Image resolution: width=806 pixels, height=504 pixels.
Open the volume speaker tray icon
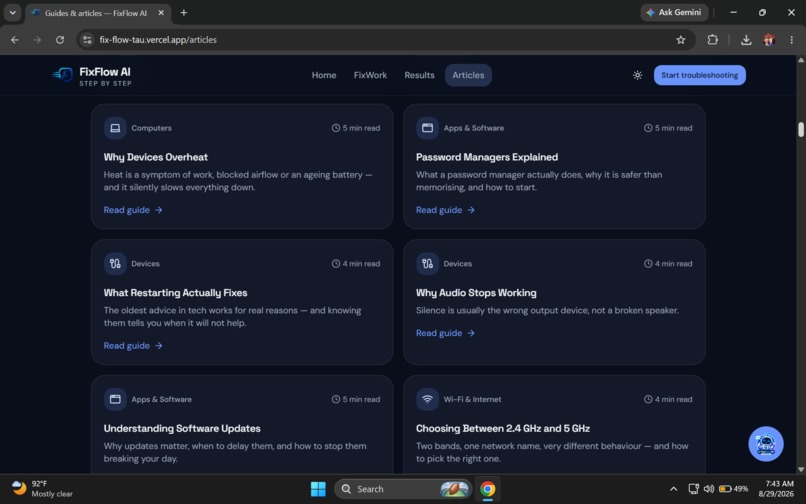coord(709,489)
